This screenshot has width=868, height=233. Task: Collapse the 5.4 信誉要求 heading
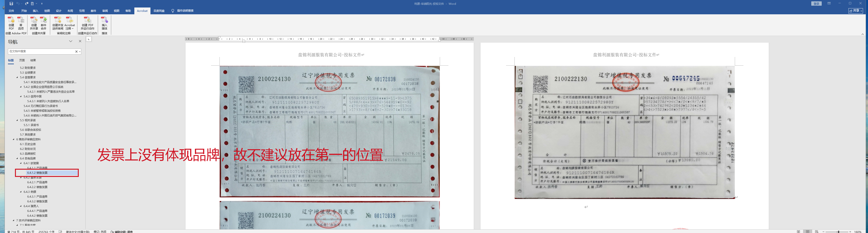point(17,78)
